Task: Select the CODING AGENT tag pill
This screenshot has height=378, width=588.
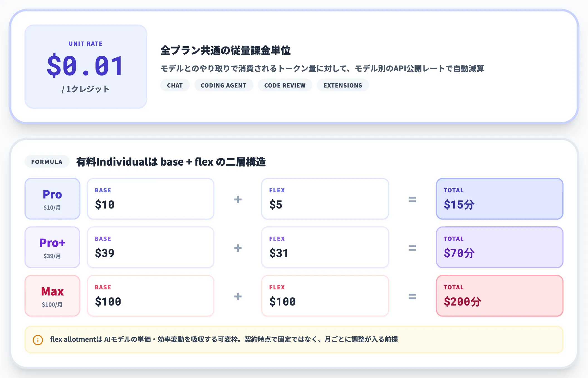Action: (224, 85)
